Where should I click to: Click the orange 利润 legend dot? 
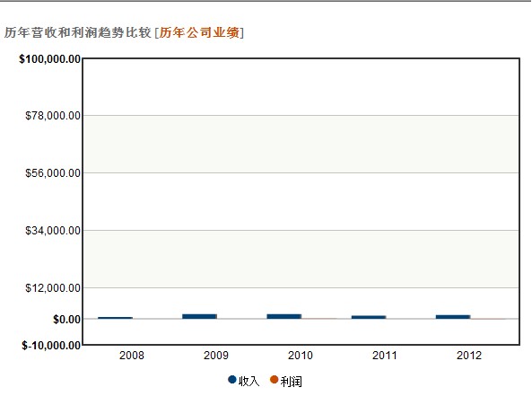pyautogui.click(x=275, y=380)
